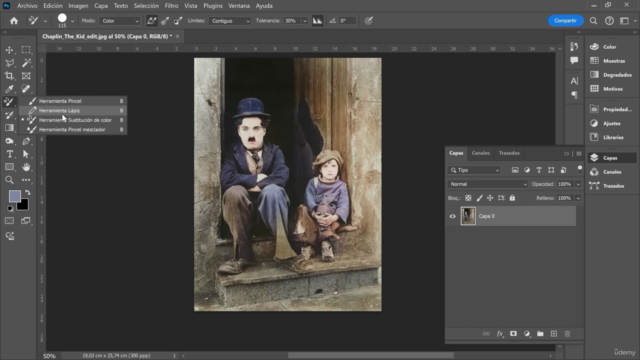Open the Tolerancia slider arrow
The height and width of the screenshot is (360, 640).
[304, 21]
